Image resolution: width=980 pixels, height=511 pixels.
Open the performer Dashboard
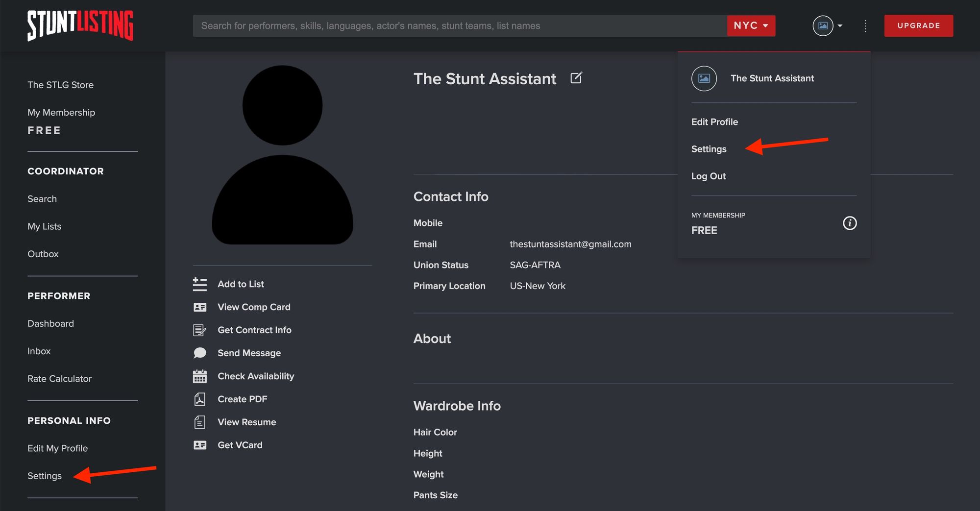click(x=51, y=324)
